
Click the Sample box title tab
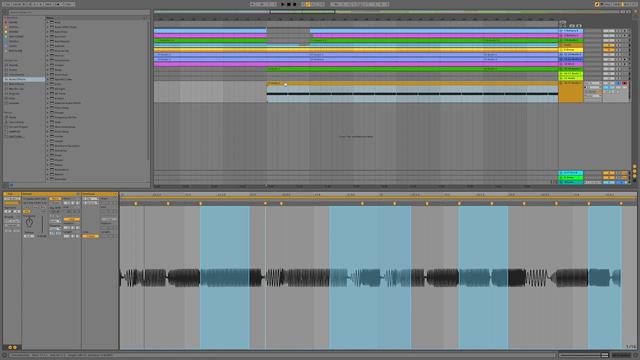pyautogui.click(x=51, y=194)
